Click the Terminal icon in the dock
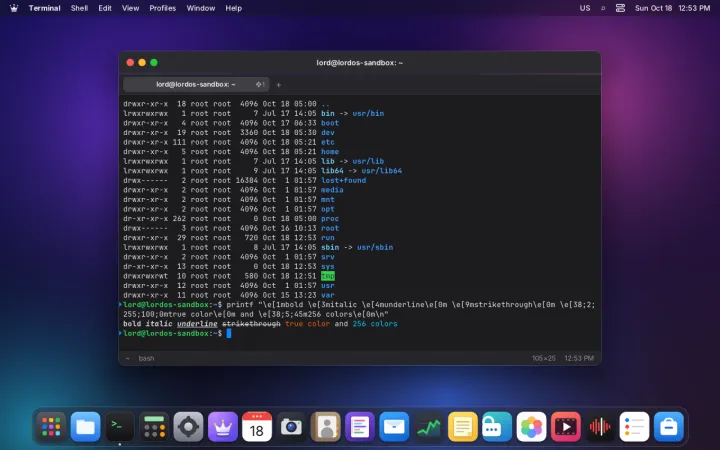This screenshot has width=720, height=450. (x=120, y=427)
